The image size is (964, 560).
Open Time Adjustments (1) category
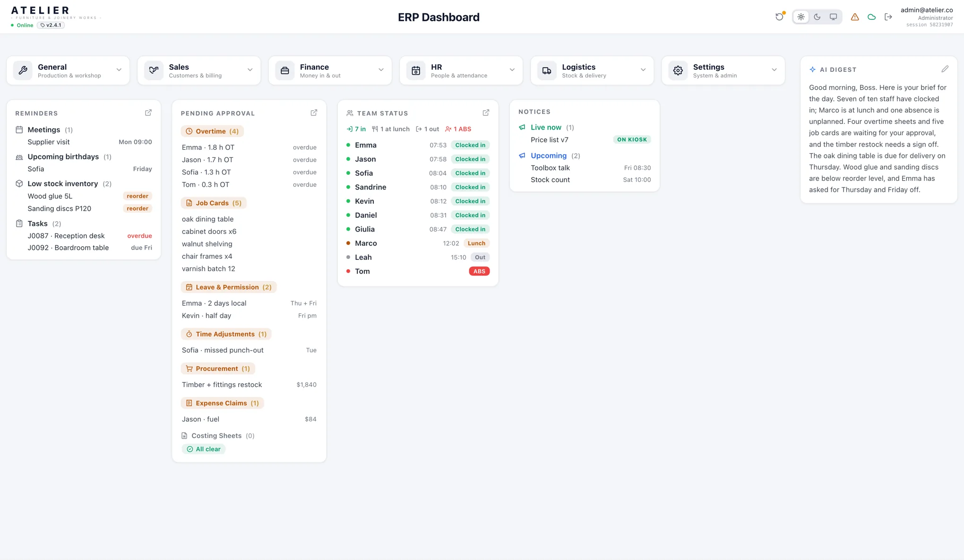pyautogui.click(x=226, y=334)
